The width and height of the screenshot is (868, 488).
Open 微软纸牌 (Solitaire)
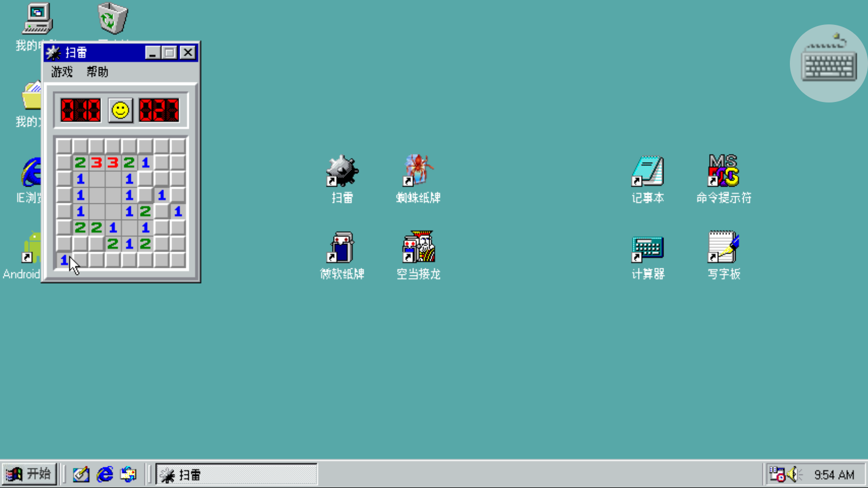[342, 249]
